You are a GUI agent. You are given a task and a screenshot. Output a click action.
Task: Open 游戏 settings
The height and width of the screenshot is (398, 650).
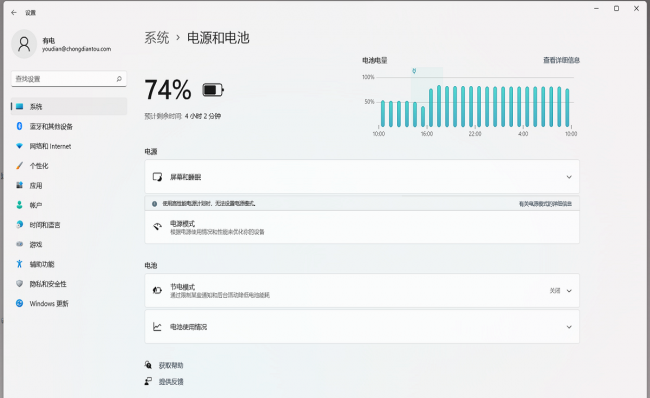pos(69,245)
